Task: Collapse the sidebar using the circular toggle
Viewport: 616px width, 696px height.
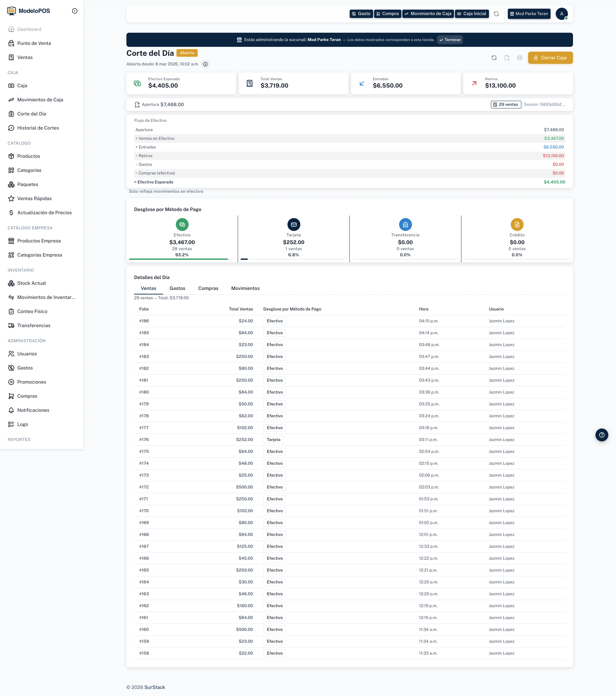Action: point(75,11)
